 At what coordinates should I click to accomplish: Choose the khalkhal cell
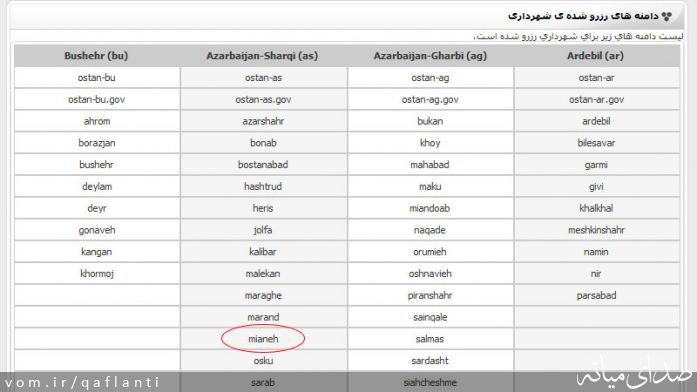pyautogui.click(x=597, y=208)
